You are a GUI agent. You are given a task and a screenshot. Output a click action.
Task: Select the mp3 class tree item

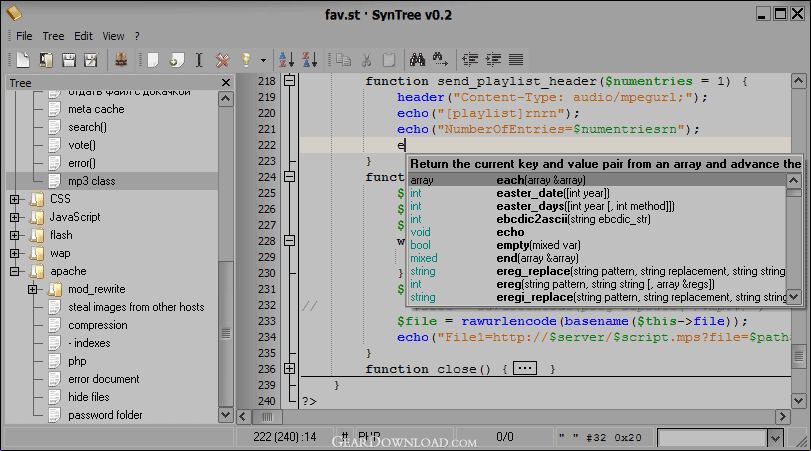point(92,181)
